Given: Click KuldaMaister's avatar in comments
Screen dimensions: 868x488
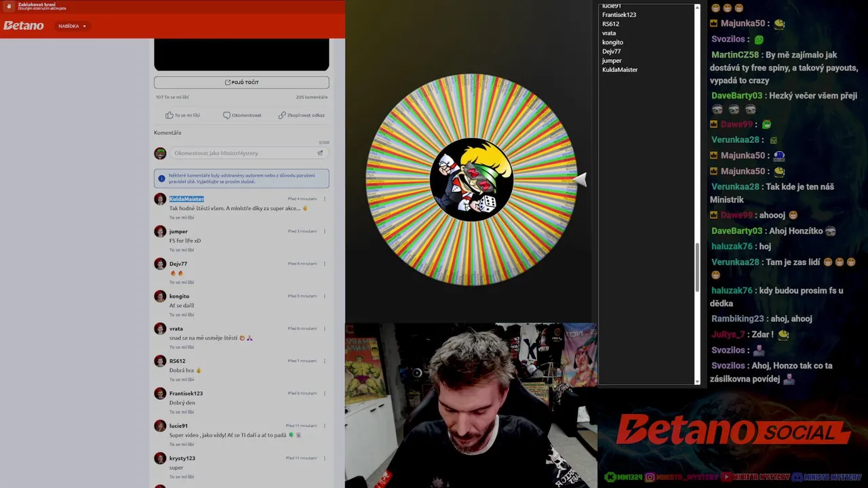Looking at the screenshot, I should (160, 199).
